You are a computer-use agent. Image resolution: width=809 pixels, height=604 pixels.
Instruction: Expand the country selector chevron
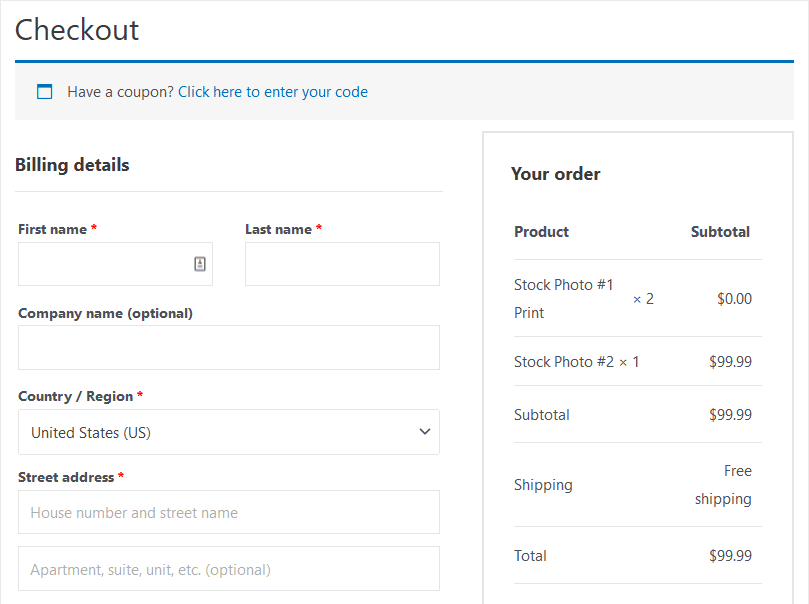pyautogui.click(x=424, y=431)
